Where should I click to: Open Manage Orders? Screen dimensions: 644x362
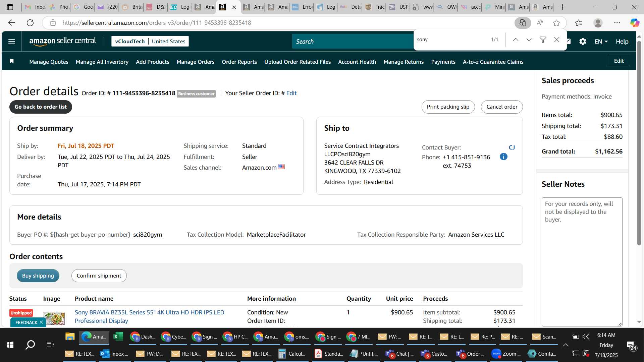click(x=195, y=62)
